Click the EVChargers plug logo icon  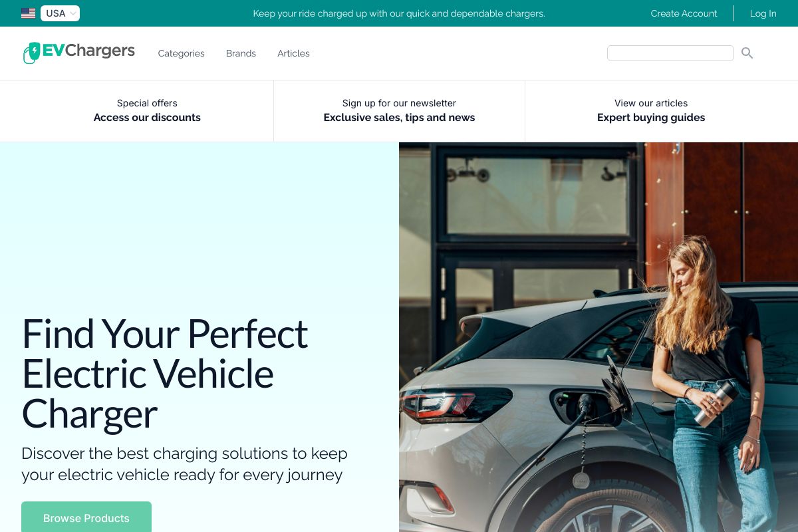click(x=31, y=53)
